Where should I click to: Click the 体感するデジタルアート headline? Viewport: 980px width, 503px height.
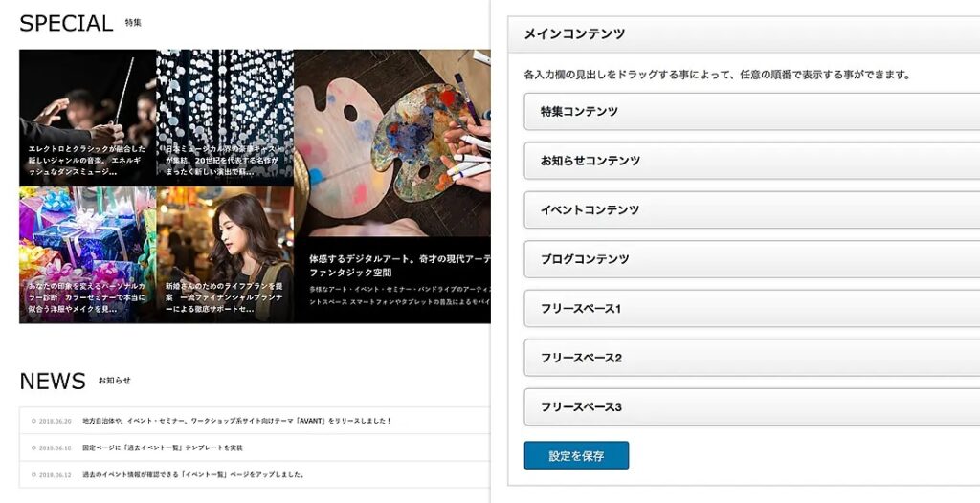point(399,266)
